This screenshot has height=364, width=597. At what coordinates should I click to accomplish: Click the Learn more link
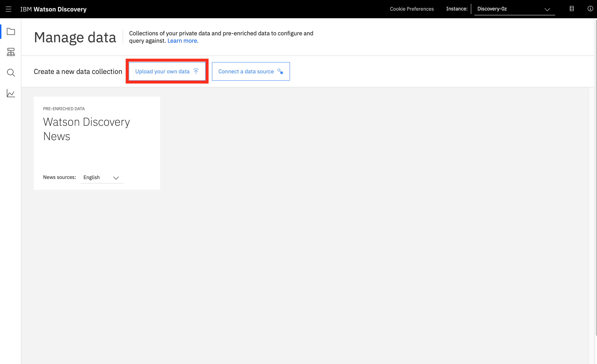point(183,41)
